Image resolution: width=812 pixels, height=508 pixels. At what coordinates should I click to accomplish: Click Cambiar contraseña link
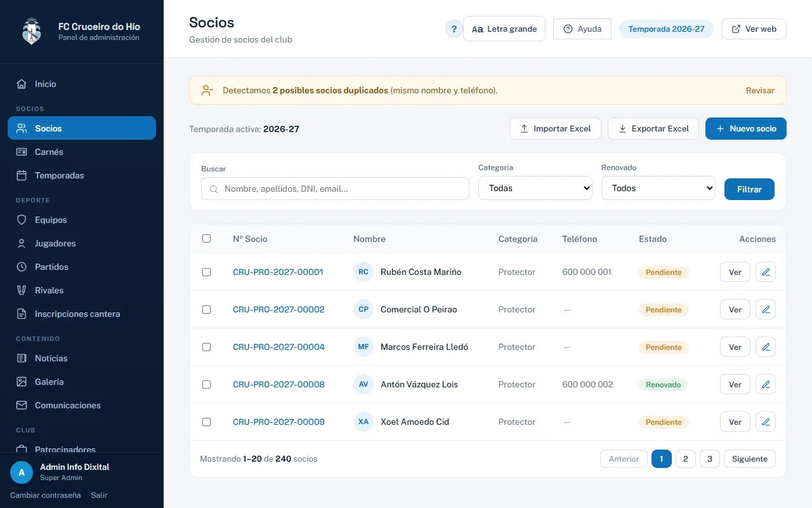tap(46, 495)
